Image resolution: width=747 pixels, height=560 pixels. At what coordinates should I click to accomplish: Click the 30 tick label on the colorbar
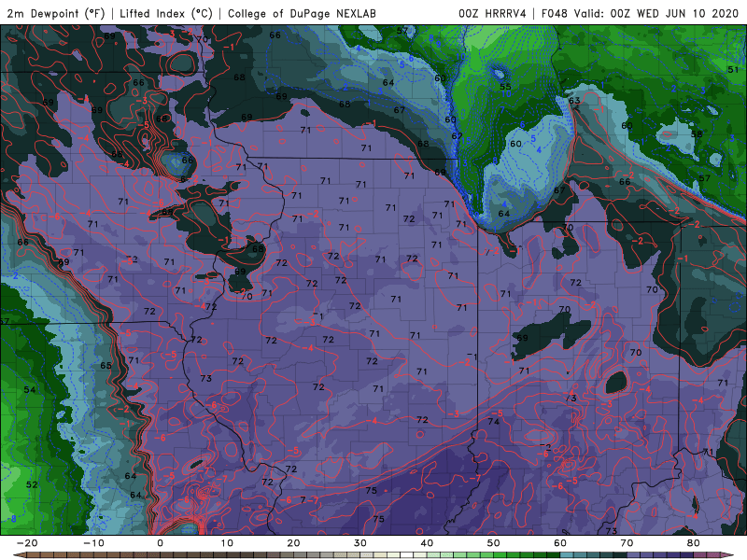pyautogui.click(x=360, y=543)
